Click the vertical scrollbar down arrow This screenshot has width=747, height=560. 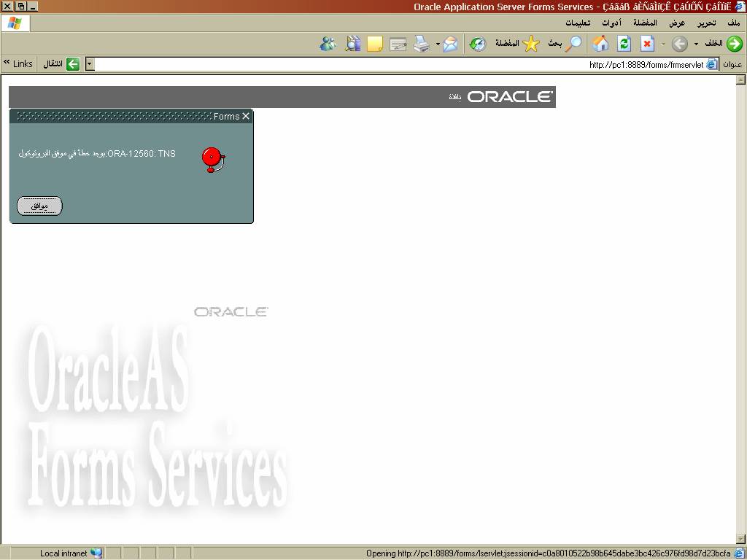(x=740, y=539)
